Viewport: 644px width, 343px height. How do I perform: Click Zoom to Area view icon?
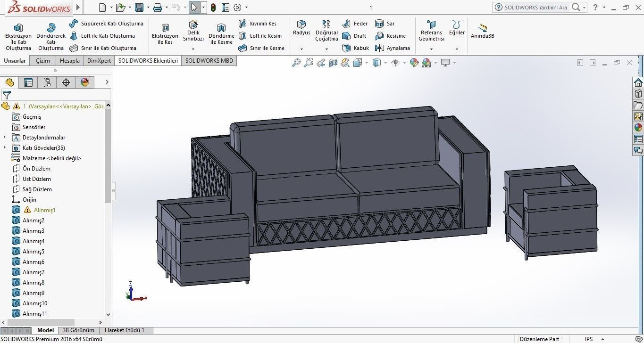309,63
